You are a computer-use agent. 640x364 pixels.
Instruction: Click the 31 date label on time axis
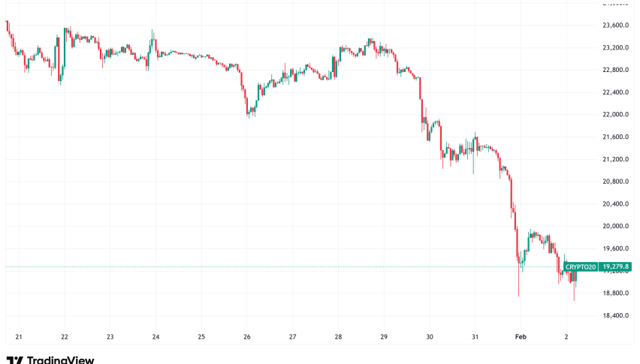pyautogui.click(x=475, y=337)
